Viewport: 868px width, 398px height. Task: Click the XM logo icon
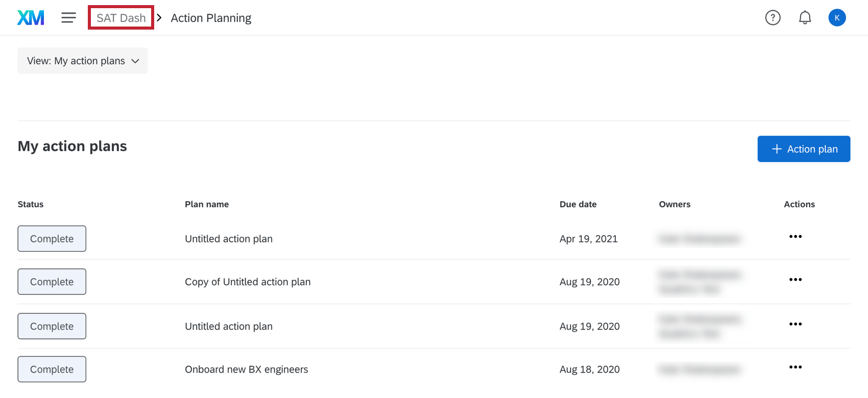31,18
